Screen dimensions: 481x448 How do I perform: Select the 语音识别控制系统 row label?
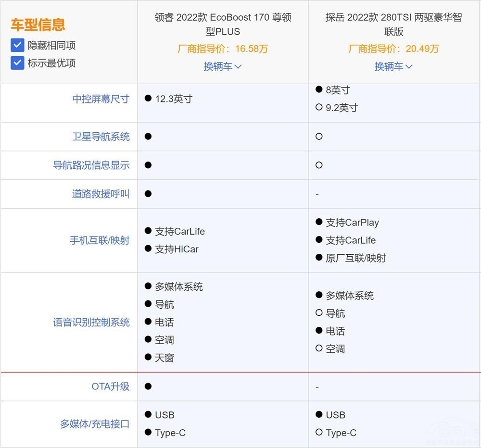(x=91, y=323)
